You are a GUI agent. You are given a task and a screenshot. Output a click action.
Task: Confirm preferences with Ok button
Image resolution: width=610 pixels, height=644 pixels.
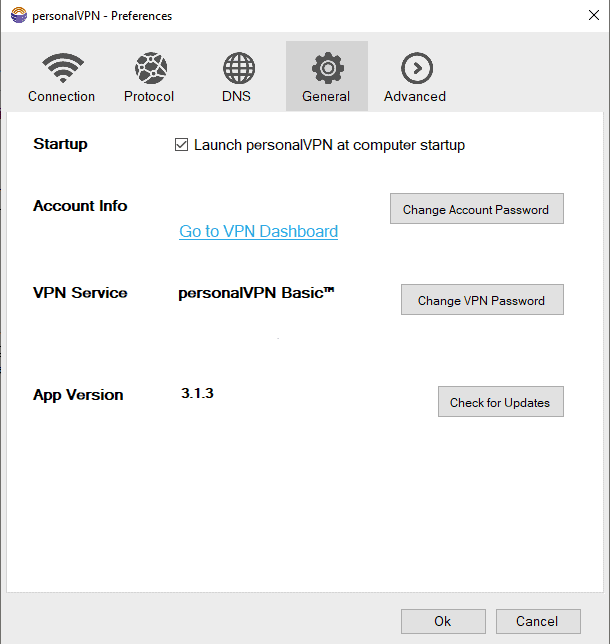(443, 621)
